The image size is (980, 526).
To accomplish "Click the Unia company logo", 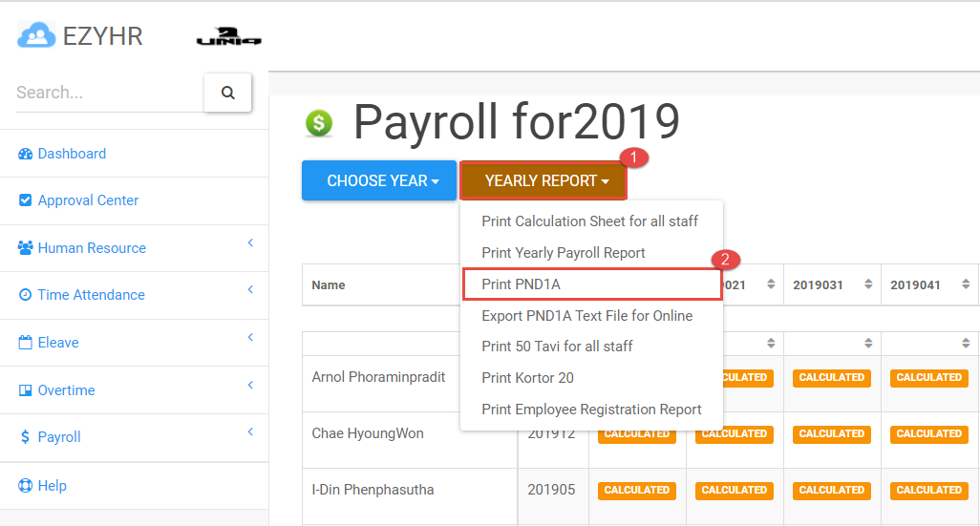I will (x=228, y=37).
